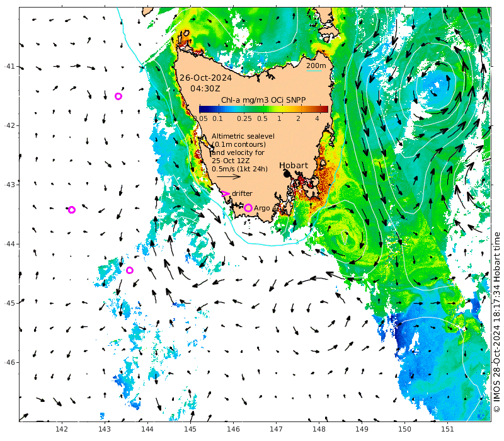
Task: Click latitude axis label -45
Action: 9,303
